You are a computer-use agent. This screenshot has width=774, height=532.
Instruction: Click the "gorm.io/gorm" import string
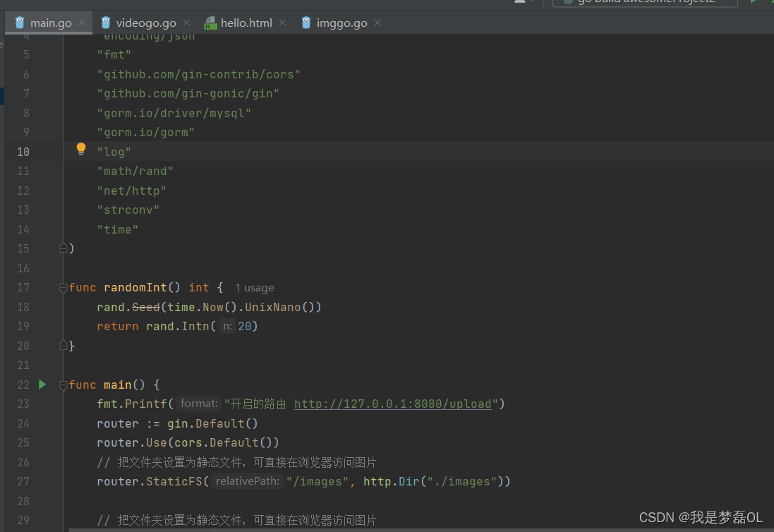146,133
